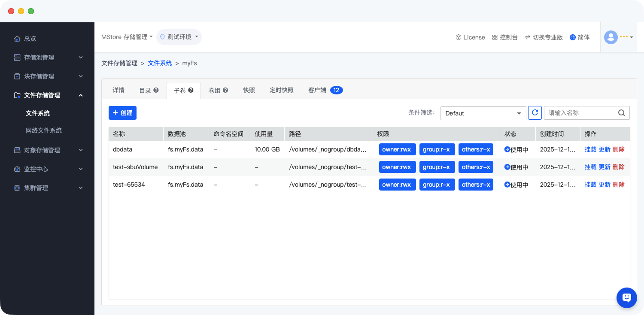Open the 简体 language globe selector
The height and width of the screenshot is (315, 644).
point(580,37)
